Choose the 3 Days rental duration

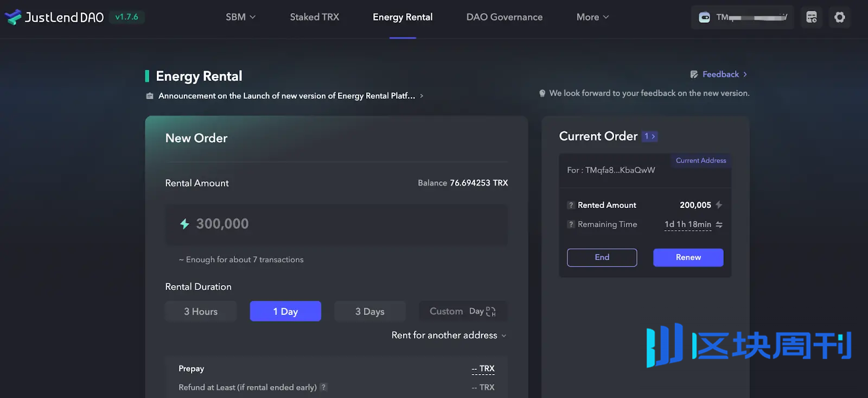tap(370, 312)
